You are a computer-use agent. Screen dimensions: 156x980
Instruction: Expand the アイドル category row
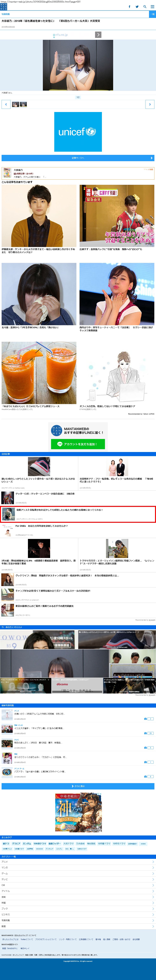[x=78, y=891]
